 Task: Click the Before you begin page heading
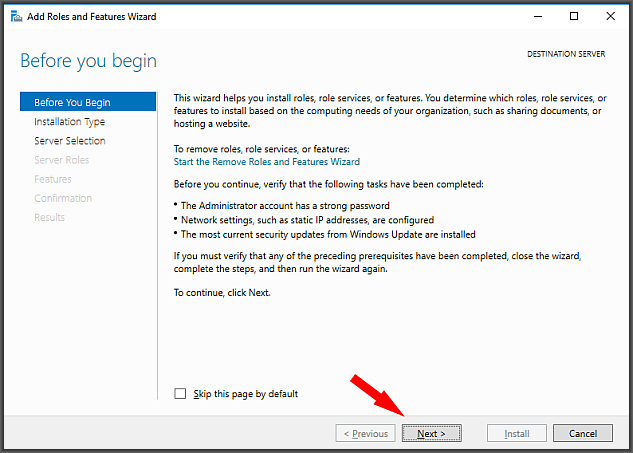click(x=88, y=61)
